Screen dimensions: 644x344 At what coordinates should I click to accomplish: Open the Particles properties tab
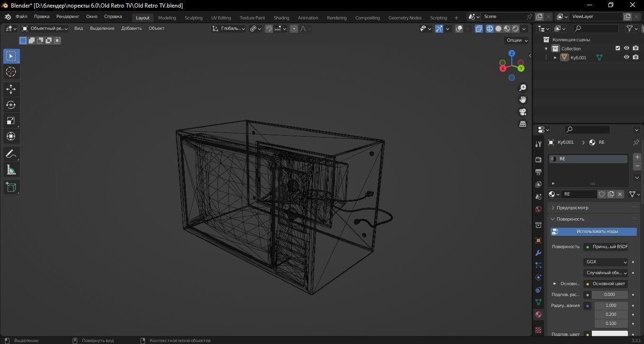point(538,265)
